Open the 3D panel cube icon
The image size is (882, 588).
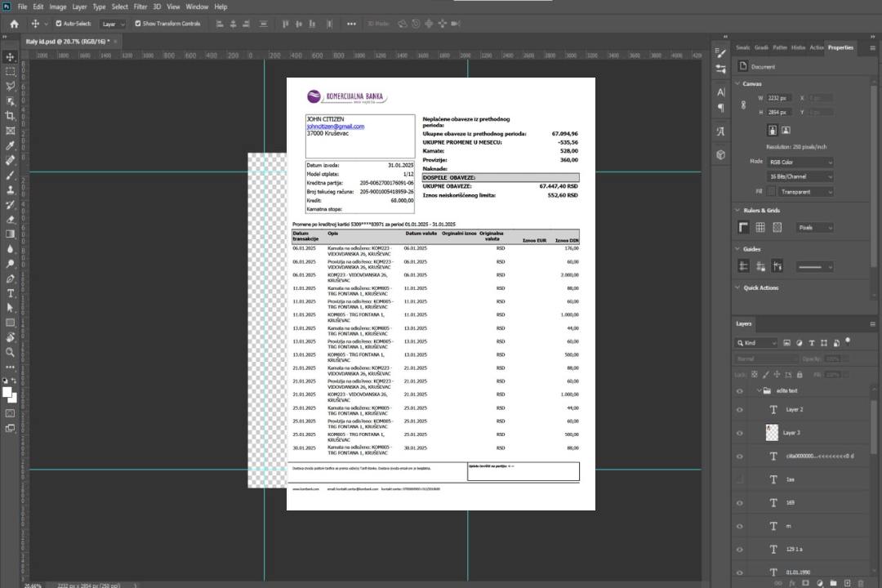point(720,154)
